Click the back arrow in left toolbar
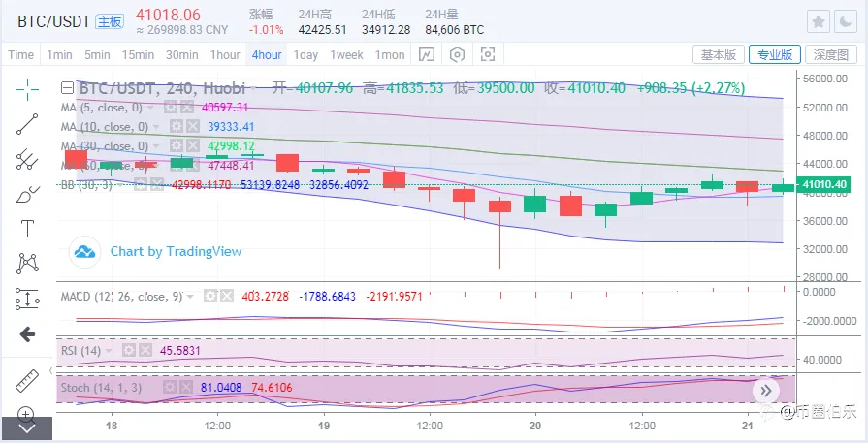Screen dimensions: 868x443 27,334
